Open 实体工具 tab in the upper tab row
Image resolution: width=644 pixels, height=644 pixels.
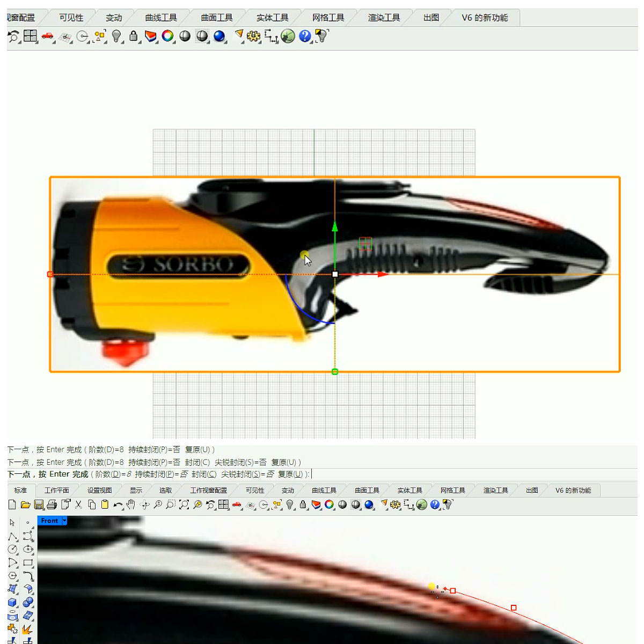(273, 18)
